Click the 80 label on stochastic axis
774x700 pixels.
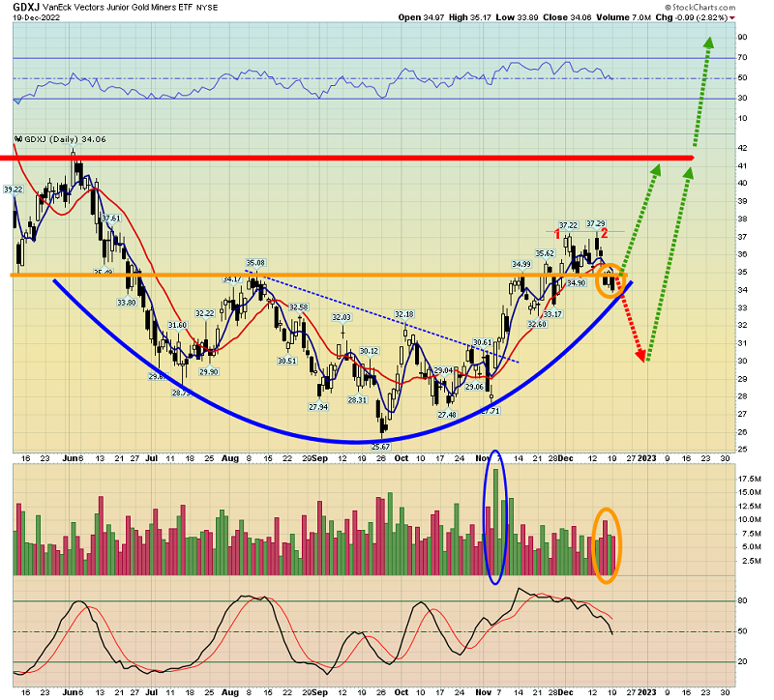pos(742,600)
